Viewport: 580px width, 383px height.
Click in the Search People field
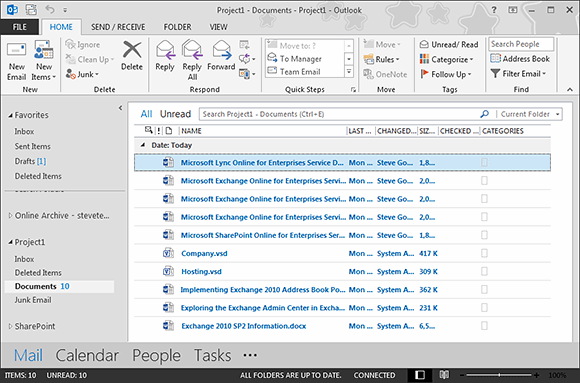pos(521,44)
